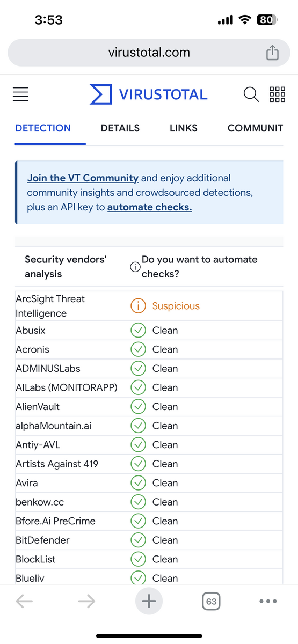The image size is (298, 644).
Task: Tap the share icon in address bar
Action: pos(272,53)
